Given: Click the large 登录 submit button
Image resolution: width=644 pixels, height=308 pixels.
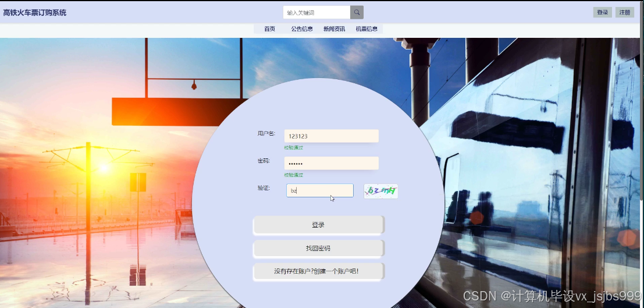Looking at the screenshot, I should point(319,225).
